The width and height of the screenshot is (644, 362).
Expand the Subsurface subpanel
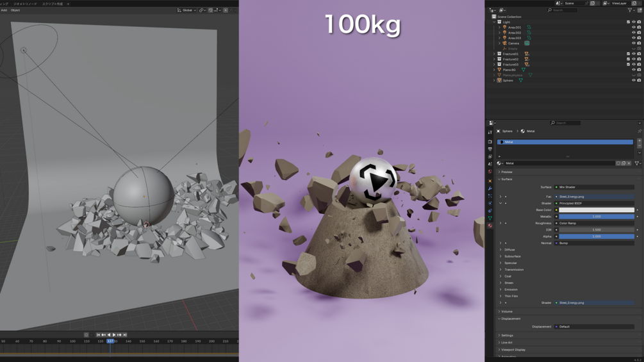click(x=500, y=256)
